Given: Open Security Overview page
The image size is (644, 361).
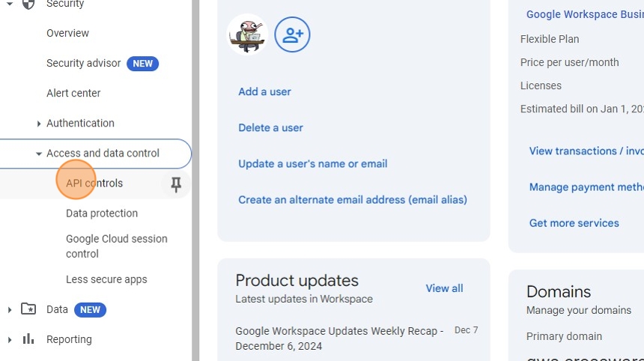Looking at the screenshot, I should tap(67, 33).
